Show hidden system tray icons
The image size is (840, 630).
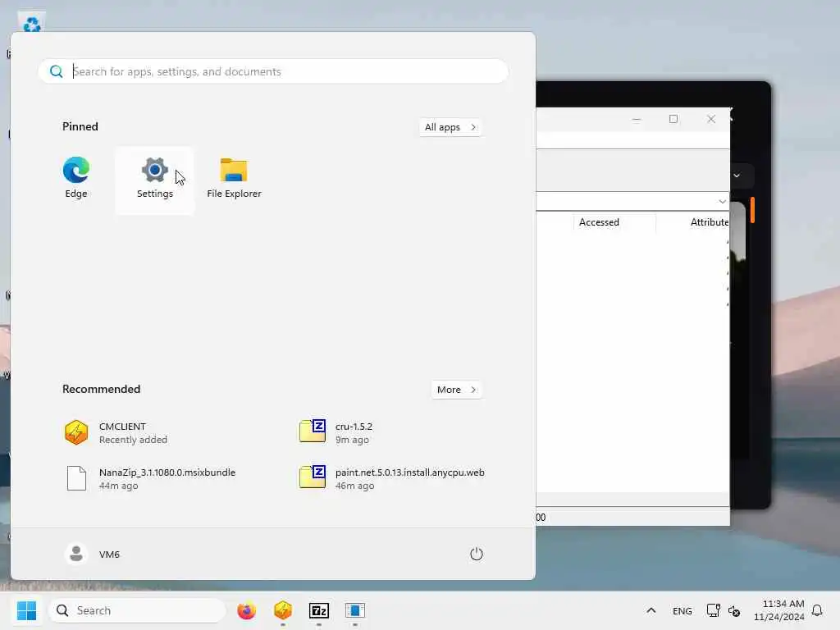(x=651, y=610)
